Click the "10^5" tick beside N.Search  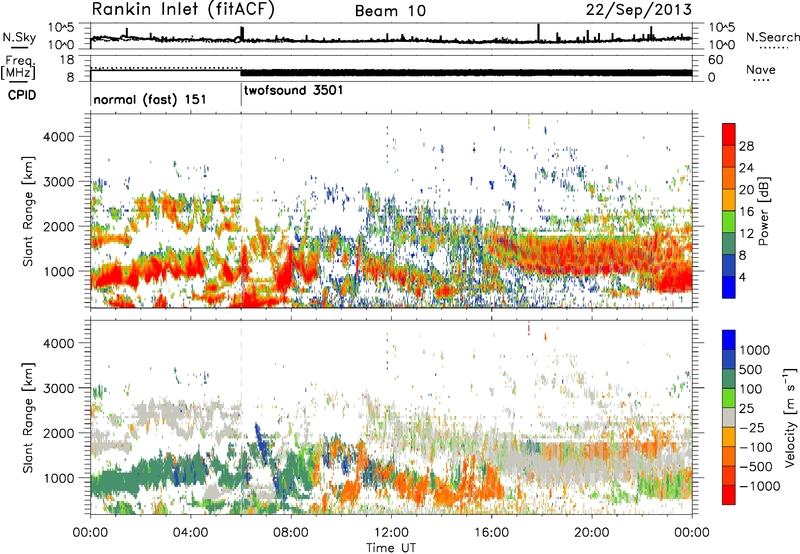tap(721, 27)
